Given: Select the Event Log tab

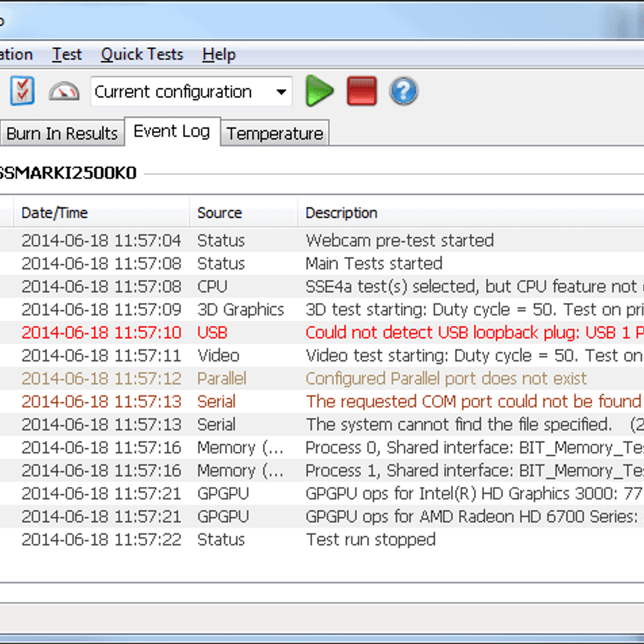Looking at the screenshot, I should click(x=172, y=131).
